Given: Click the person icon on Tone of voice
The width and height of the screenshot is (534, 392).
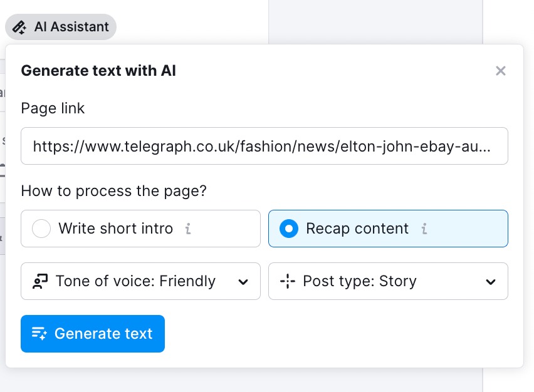Looking at the screenshot, I should [40, 281].
